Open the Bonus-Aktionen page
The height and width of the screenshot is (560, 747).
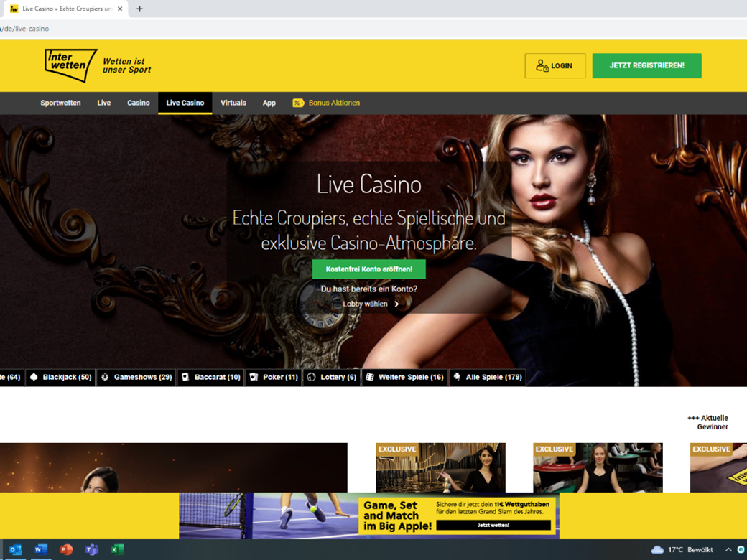(326, 103)
